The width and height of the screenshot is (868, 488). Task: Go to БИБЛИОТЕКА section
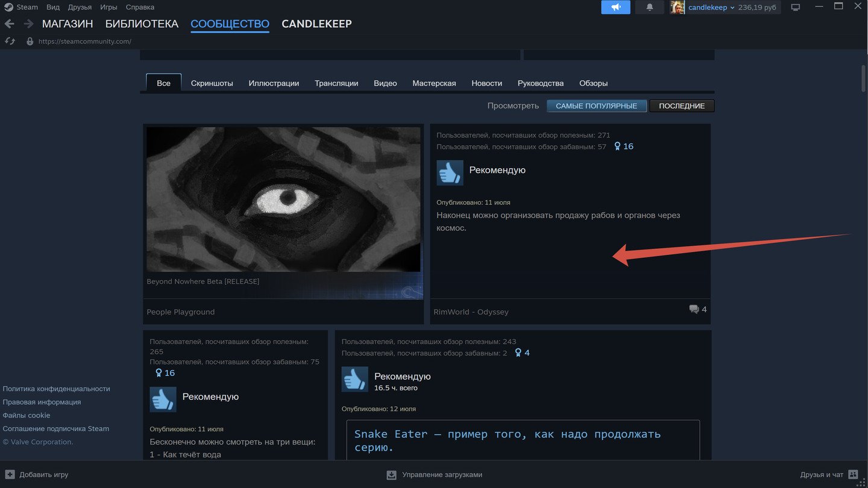click(x=142, y=24)
